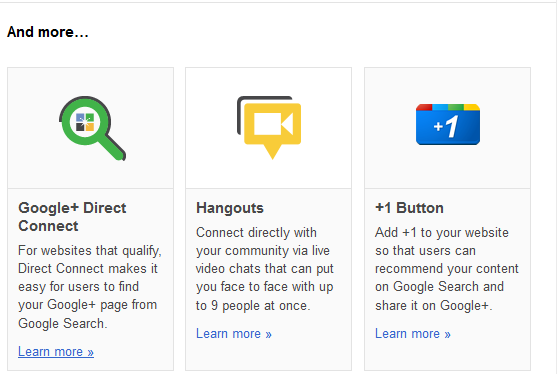Viewport: 559px width, 374px height.
Task: Click the Hangouts description about live video chats
Action: pos(265,269)
